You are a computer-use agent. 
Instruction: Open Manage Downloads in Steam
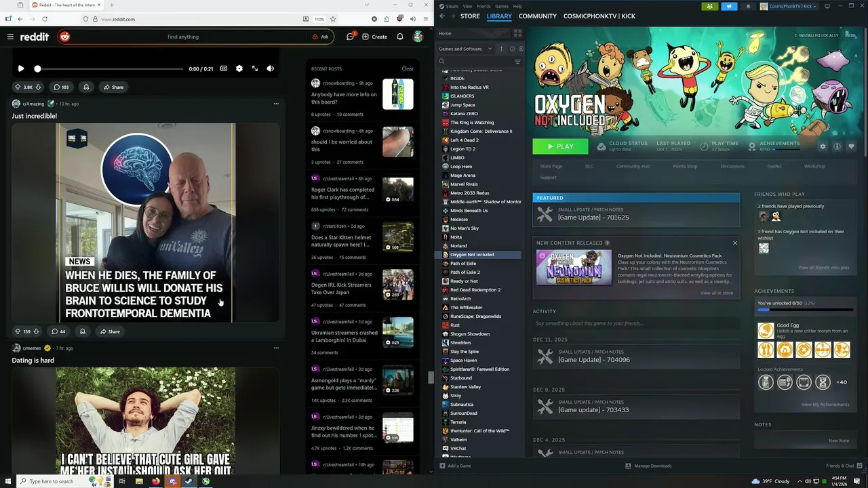pos(648,466)
